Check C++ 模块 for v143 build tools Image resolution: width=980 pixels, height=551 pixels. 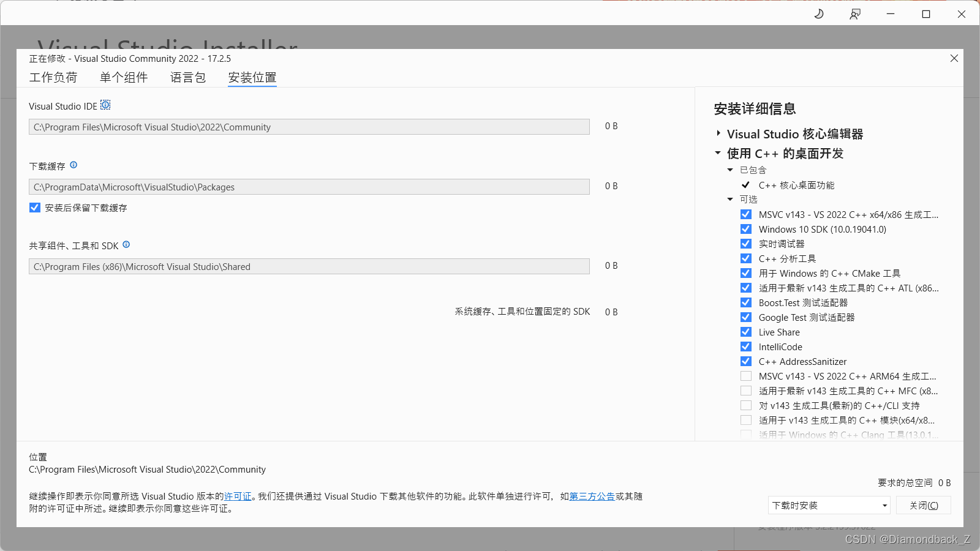coord(746,420)
